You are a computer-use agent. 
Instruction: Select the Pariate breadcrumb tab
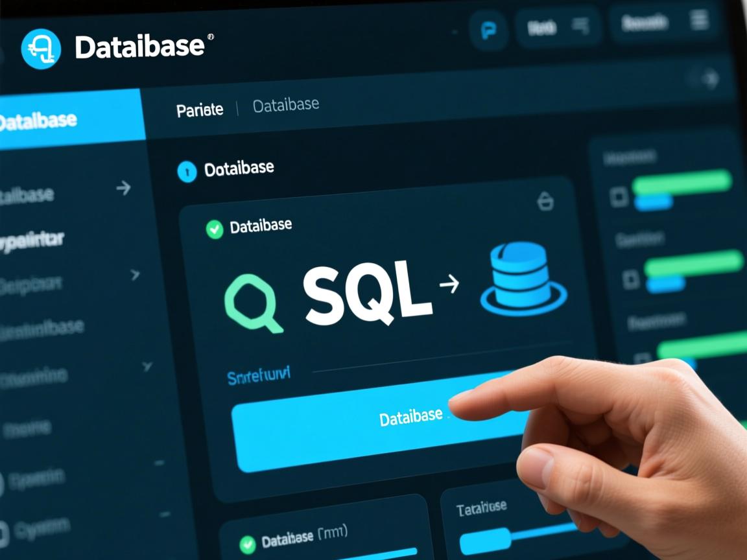point(200,110)
